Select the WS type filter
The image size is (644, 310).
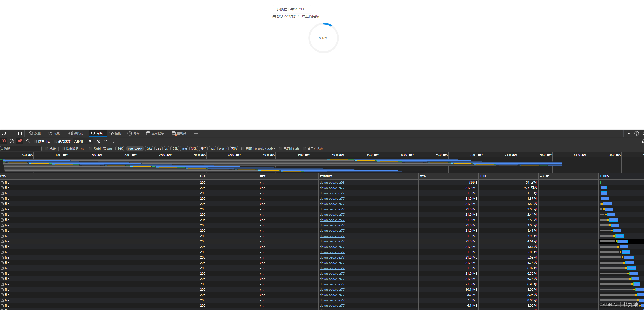[213, 149]
